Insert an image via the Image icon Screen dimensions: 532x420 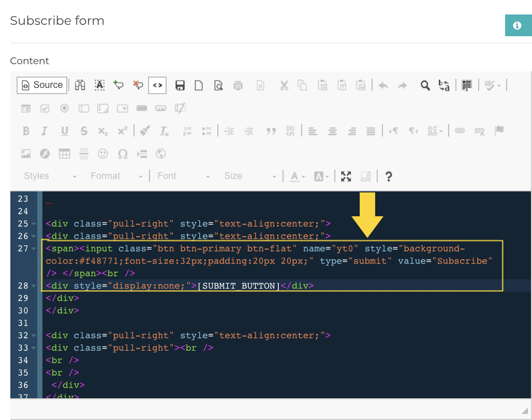tap(26, 154)
